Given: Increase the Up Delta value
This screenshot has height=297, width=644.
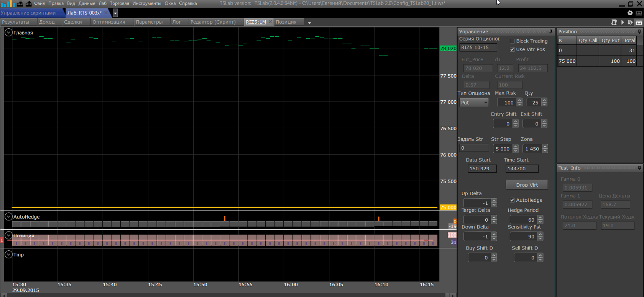Looking at the screenshot, I should 494,201.
